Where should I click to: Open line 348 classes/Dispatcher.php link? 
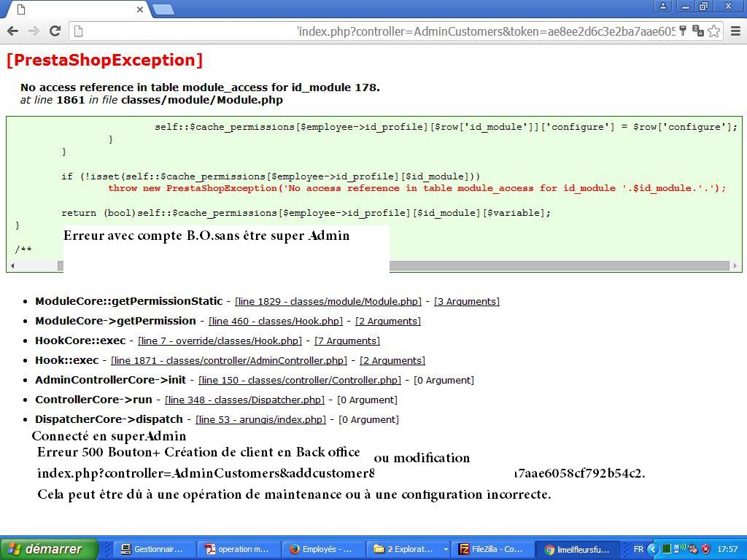coord(244,400)
